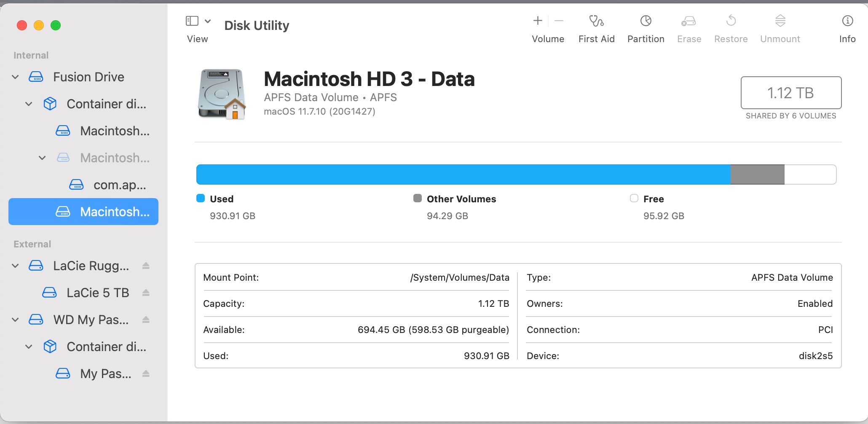This screenshot has height=424, width=868.
Task: Eject the LaCie Rugged drive
Action: (x=146, y=266)
